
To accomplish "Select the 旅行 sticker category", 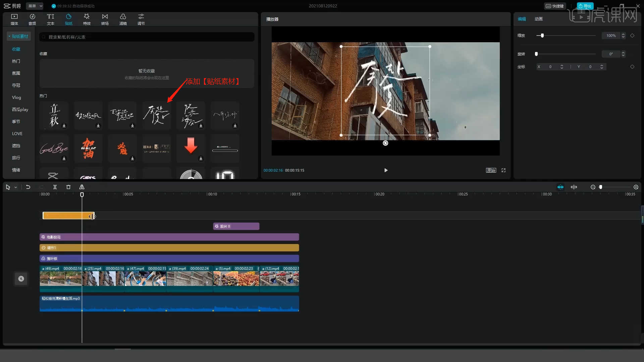I will point(16,158).
